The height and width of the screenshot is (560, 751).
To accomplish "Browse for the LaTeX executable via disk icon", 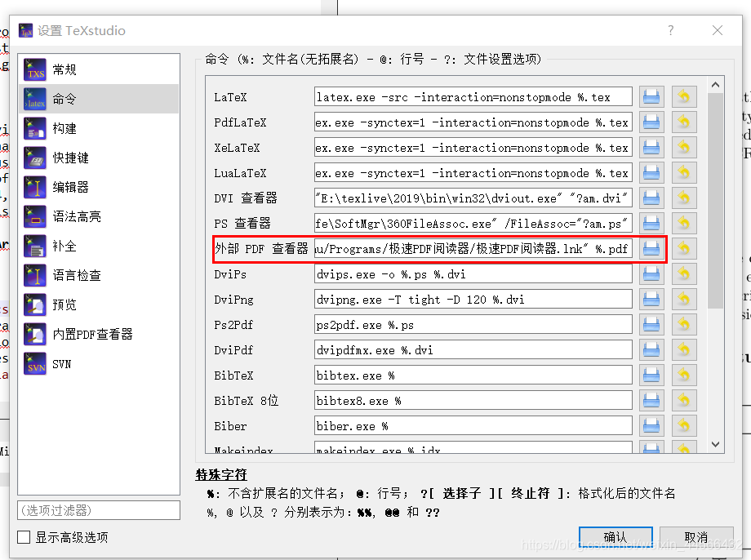I will [651, 96].
